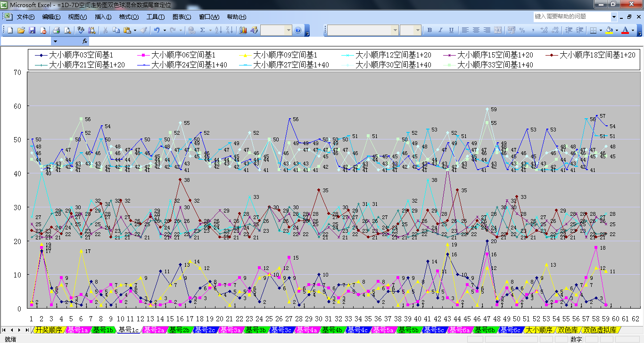
Task: Click the Drawing toolbar icon
Action: (x=254, y=30)
